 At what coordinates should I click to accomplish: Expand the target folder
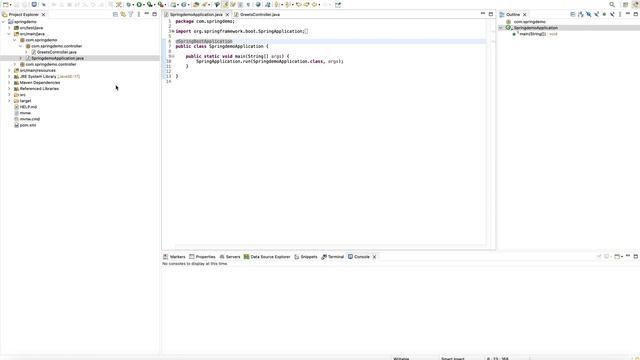point(9,100)
